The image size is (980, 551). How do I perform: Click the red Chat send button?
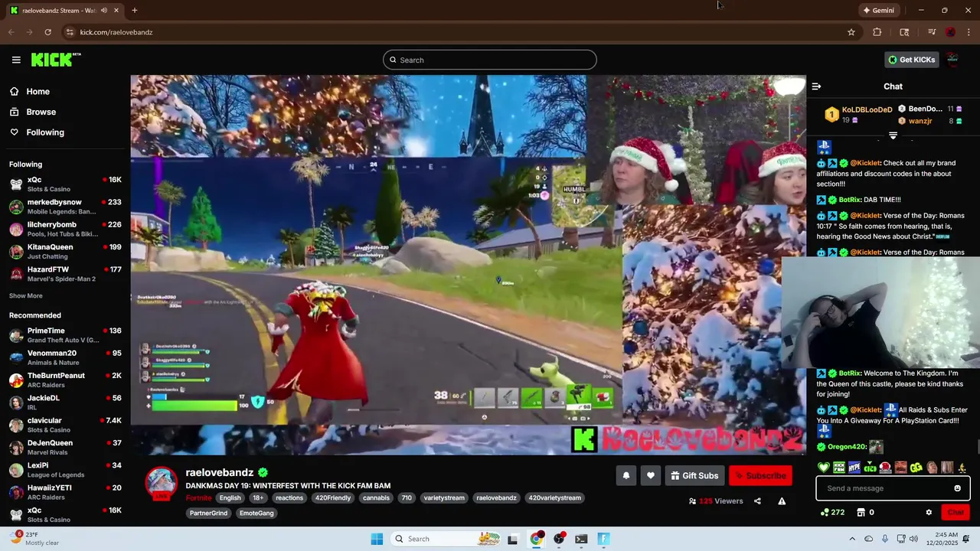(955, 512)
